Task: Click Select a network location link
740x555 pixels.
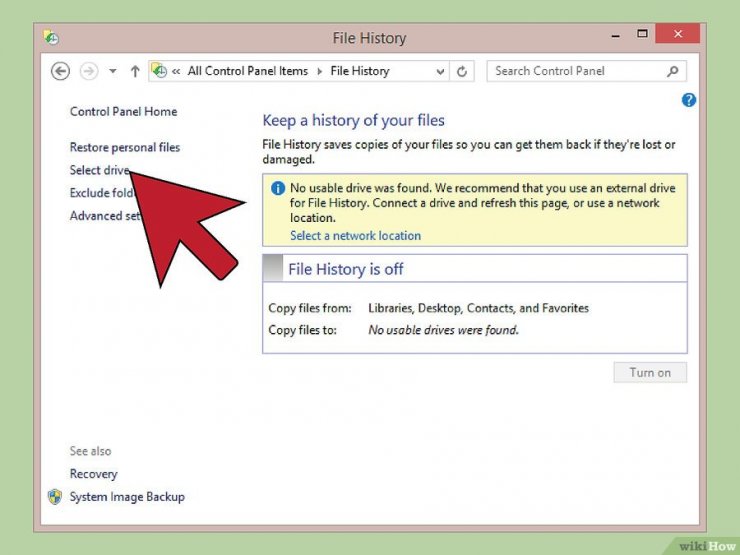Action: (x=355, y=235)
